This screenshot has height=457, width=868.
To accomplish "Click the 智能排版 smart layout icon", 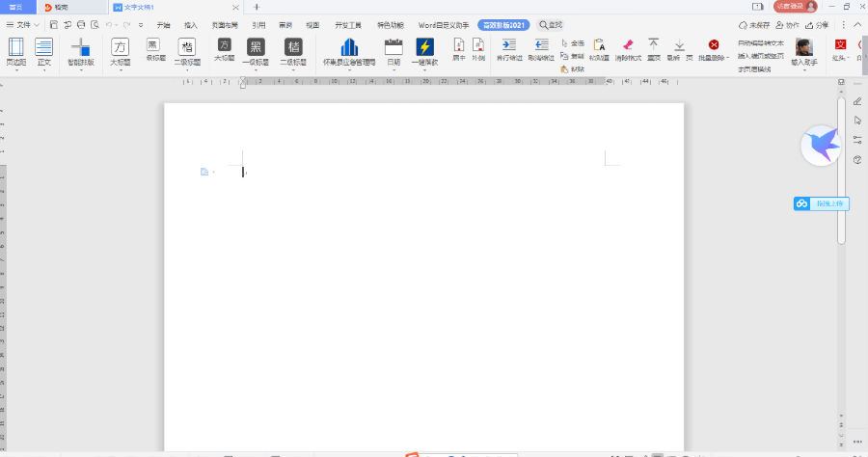I will tap(81, 46).
